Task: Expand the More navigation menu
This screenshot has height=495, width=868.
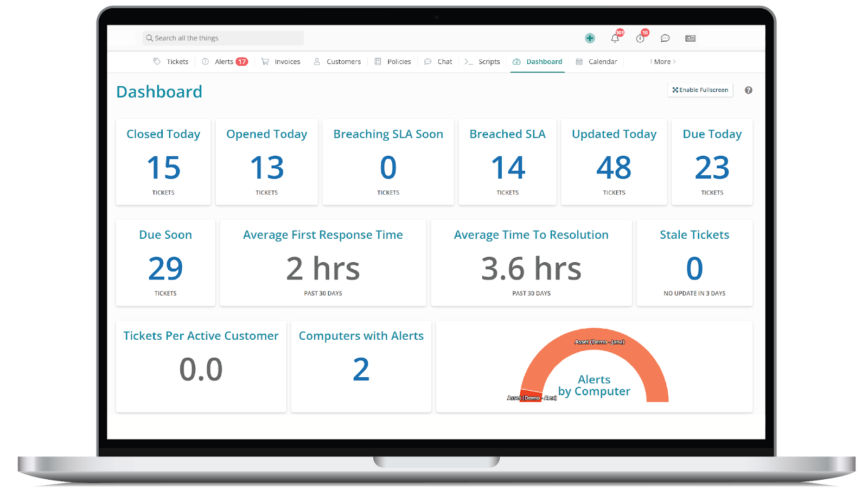Action: (663, 62)
